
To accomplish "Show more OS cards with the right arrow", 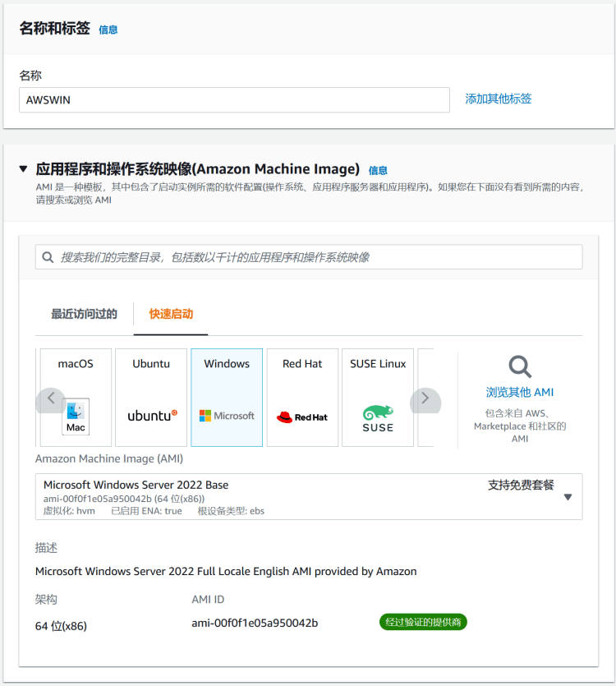I will click(425, 398).
